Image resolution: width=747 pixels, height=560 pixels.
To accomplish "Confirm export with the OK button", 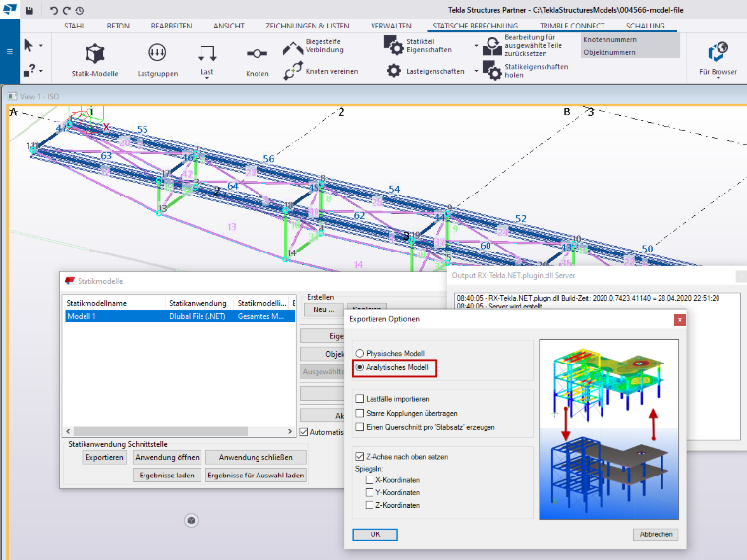I will pos(374,534).
